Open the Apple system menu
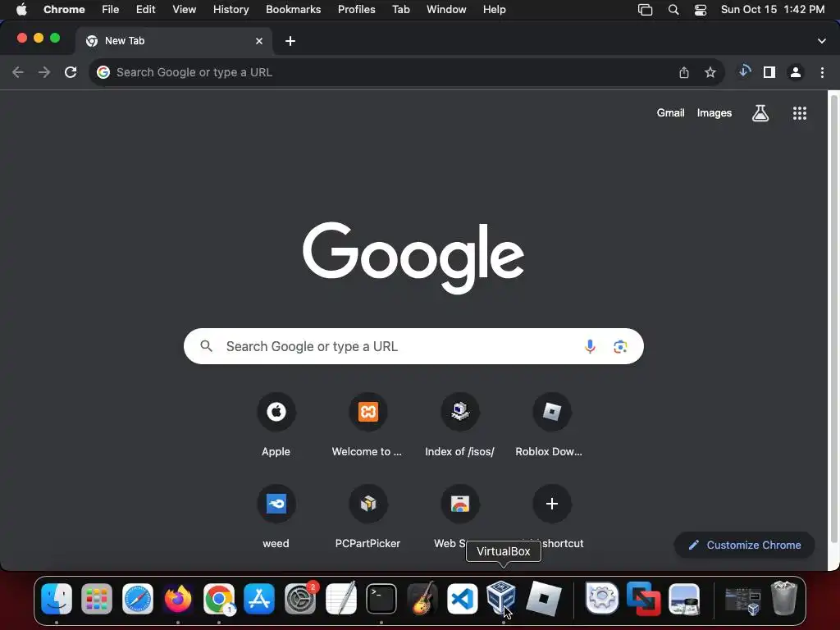 [21, 10]
